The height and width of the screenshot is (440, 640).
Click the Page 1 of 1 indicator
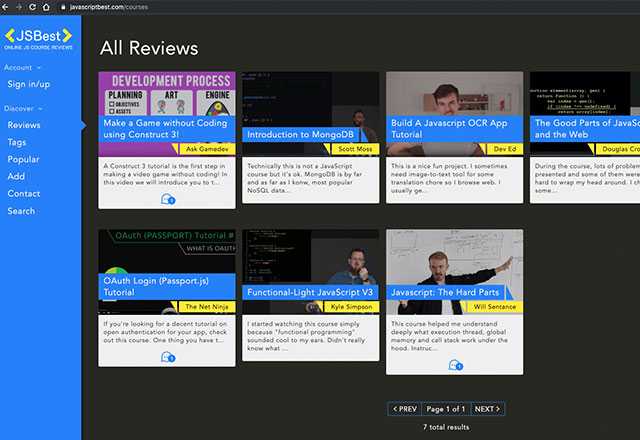446,409
